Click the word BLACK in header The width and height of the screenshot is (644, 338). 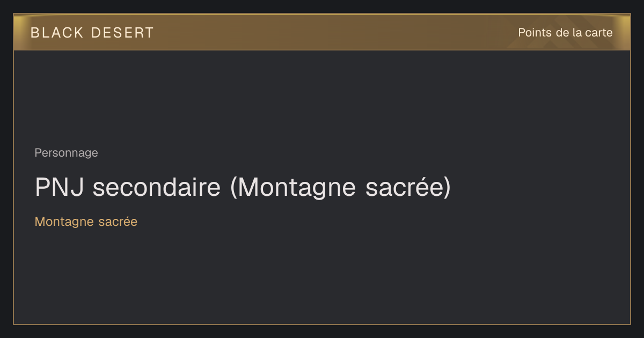(x=57, y=33)
